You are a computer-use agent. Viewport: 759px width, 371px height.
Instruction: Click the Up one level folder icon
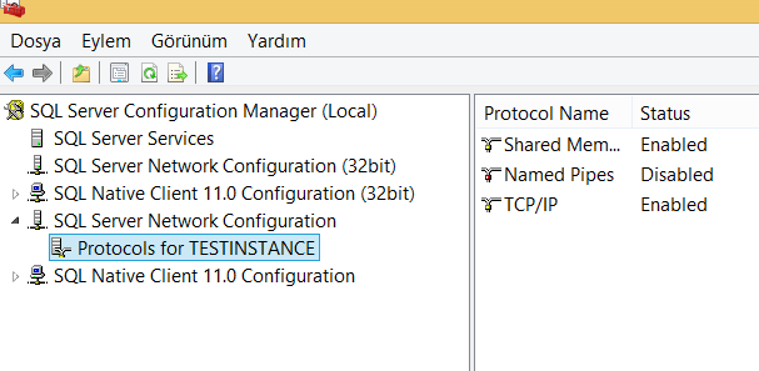[81, 74]
